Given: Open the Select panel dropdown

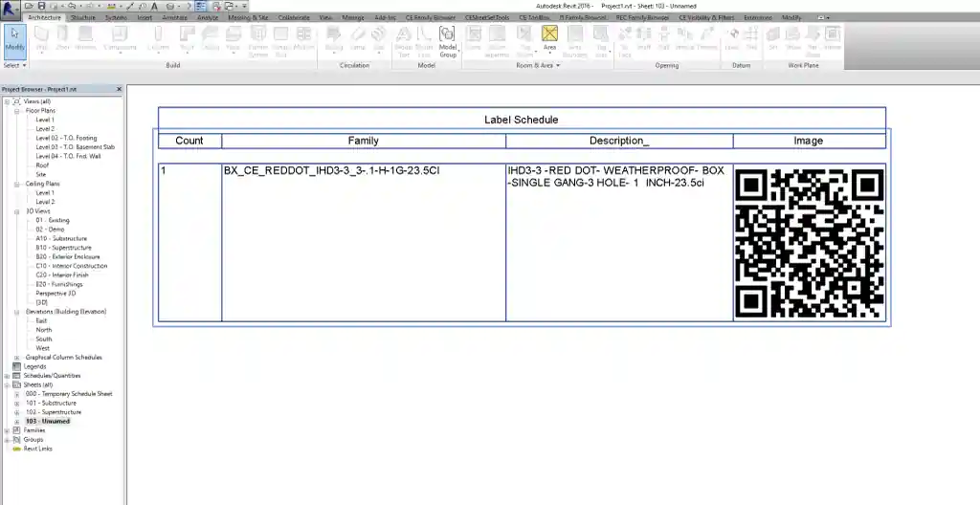Looking at the screenshot, I should click(x=14, y=66).
